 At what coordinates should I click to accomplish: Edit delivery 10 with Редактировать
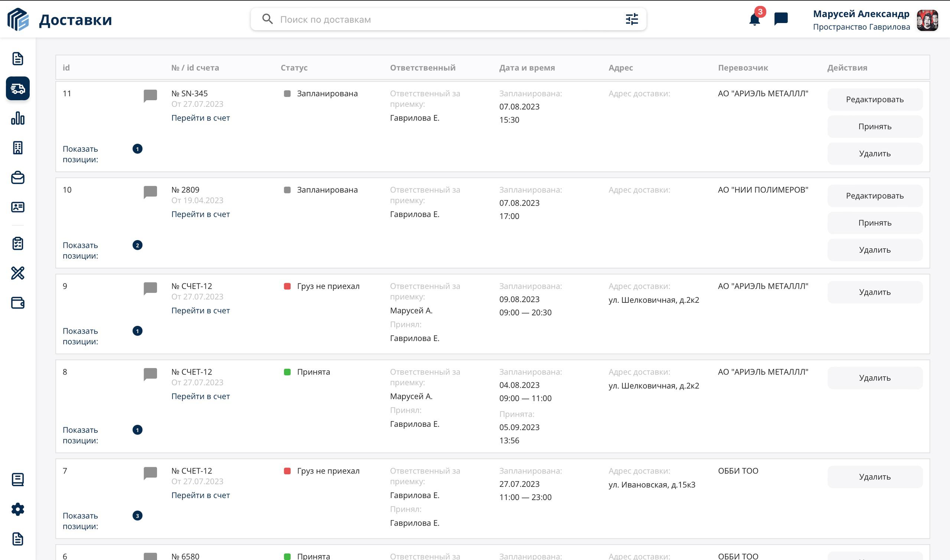[875, 196]
